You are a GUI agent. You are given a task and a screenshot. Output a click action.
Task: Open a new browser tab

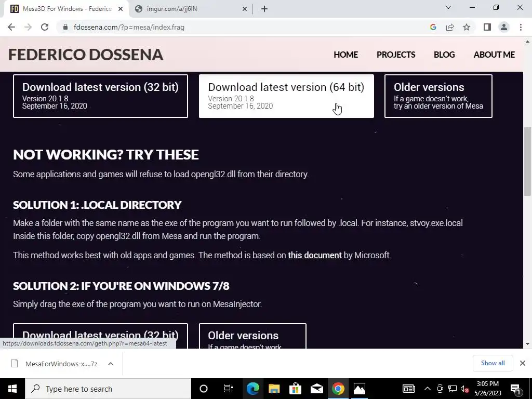pos(264,9)
